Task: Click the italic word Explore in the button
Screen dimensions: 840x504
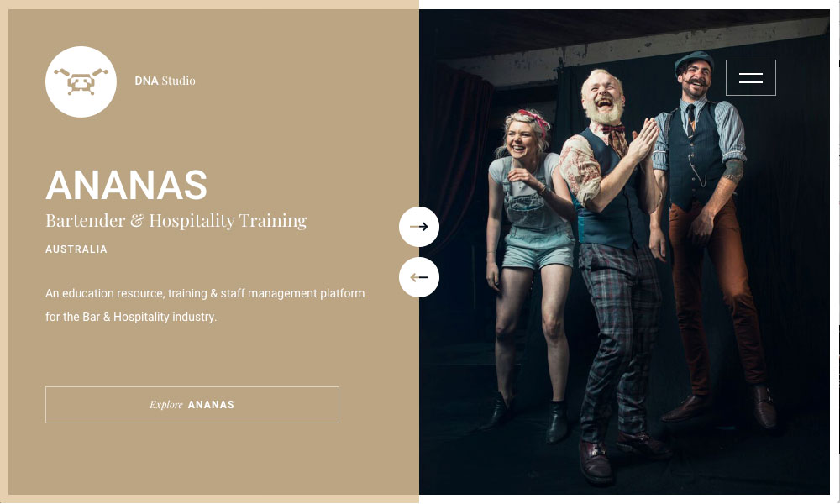Action: 166,405
